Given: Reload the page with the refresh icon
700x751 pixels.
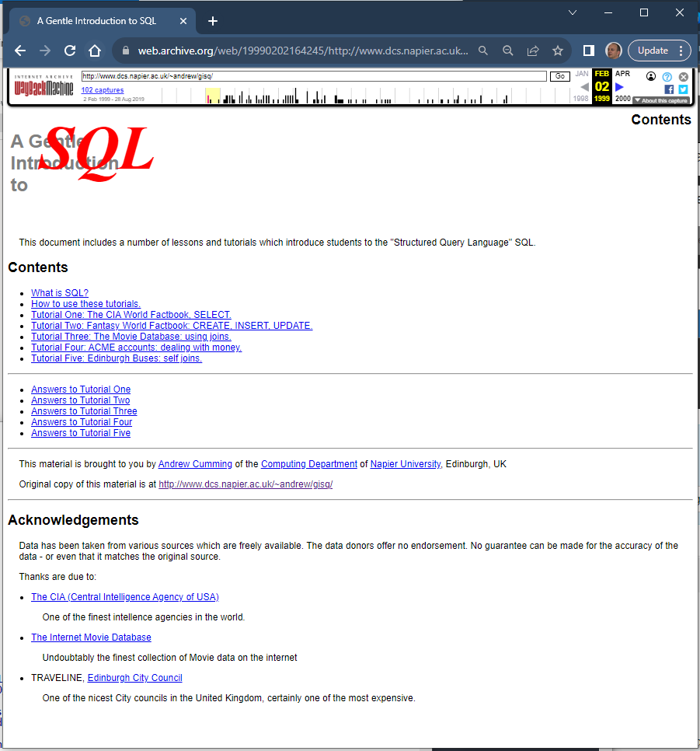Looking at the screenshot, I should pyautogui.click(x=70, y=51).
